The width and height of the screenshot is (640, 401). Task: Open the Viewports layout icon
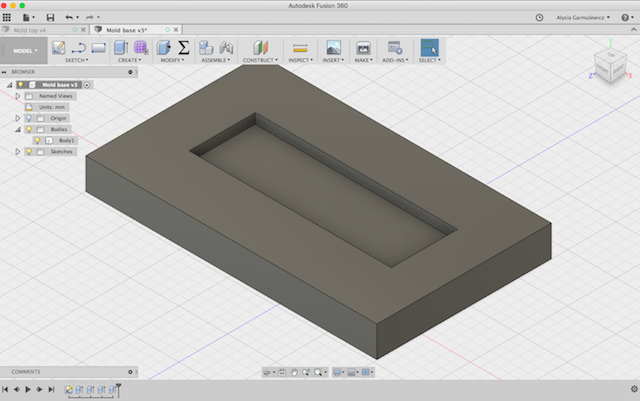tap(366, 372)
